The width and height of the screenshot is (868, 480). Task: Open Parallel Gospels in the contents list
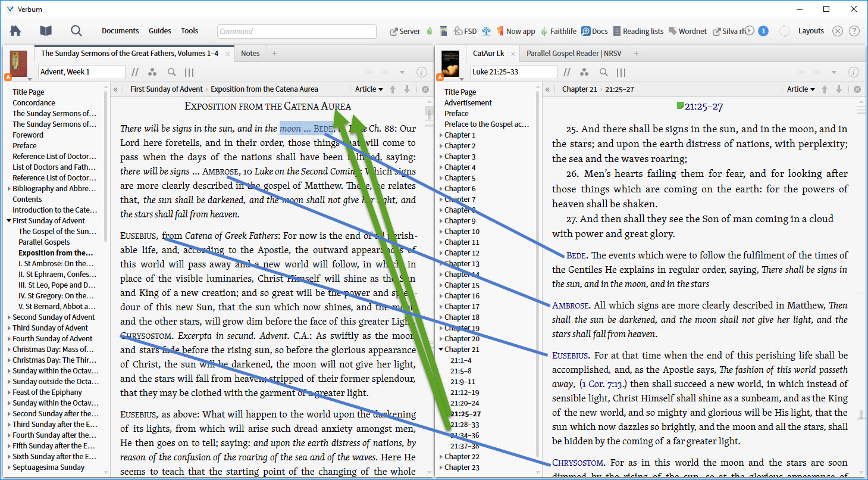coord(44,242)
